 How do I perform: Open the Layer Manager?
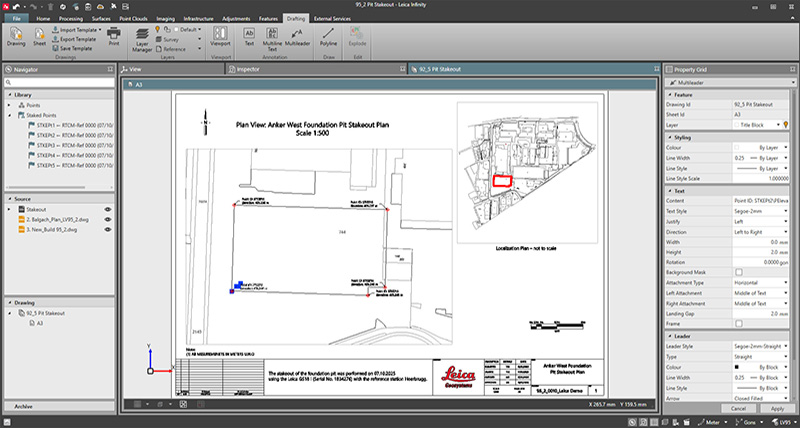pyautogui.click(x=142, y=37)
